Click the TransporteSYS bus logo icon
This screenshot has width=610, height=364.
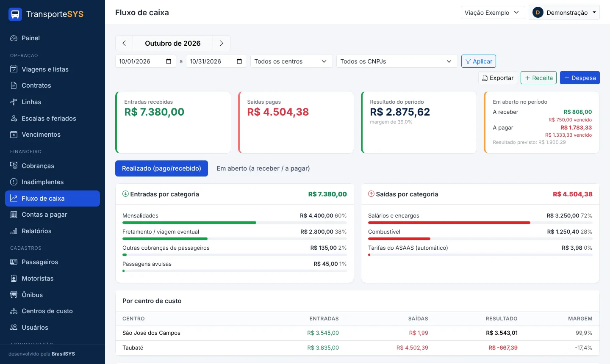coord(15,14)
